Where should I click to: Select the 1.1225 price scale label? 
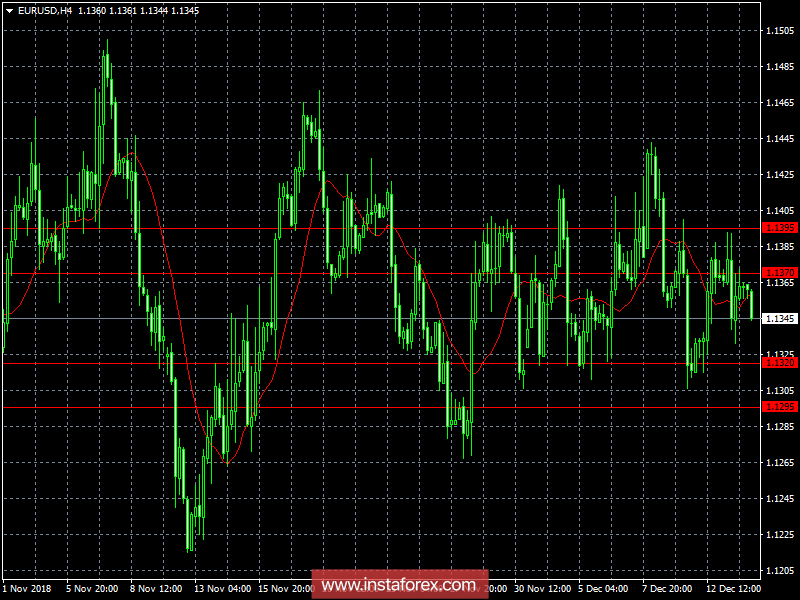click(780, 535)
